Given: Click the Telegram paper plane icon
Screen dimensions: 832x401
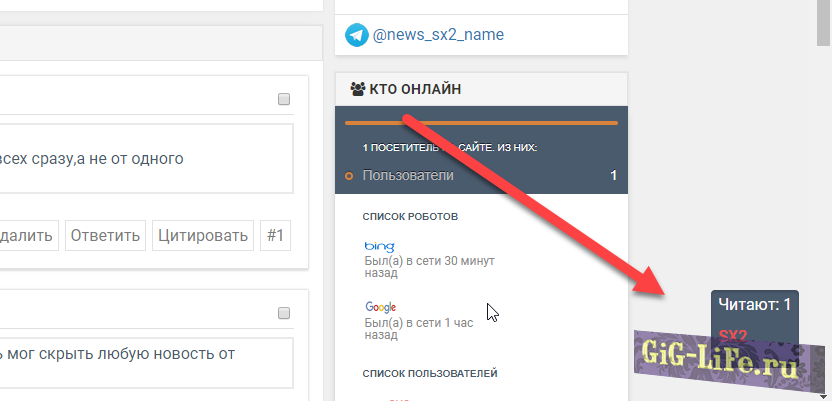Looking at the screenshot, I should click(x=357, y=35).
